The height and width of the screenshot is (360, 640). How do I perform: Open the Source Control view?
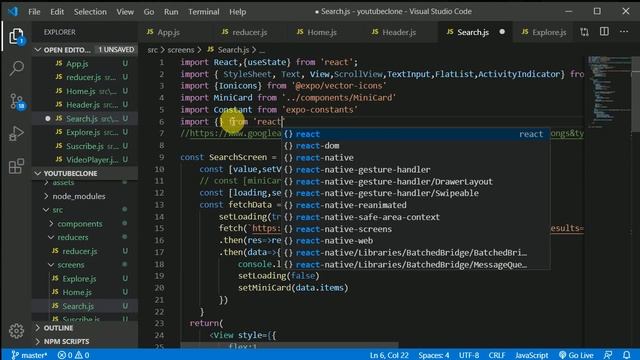pos(16,101)
